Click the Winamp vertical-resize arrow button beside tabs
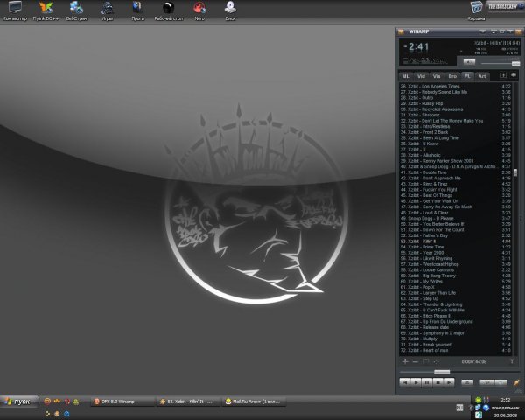This screenshot has height=420, width=525. pos(503,76)
